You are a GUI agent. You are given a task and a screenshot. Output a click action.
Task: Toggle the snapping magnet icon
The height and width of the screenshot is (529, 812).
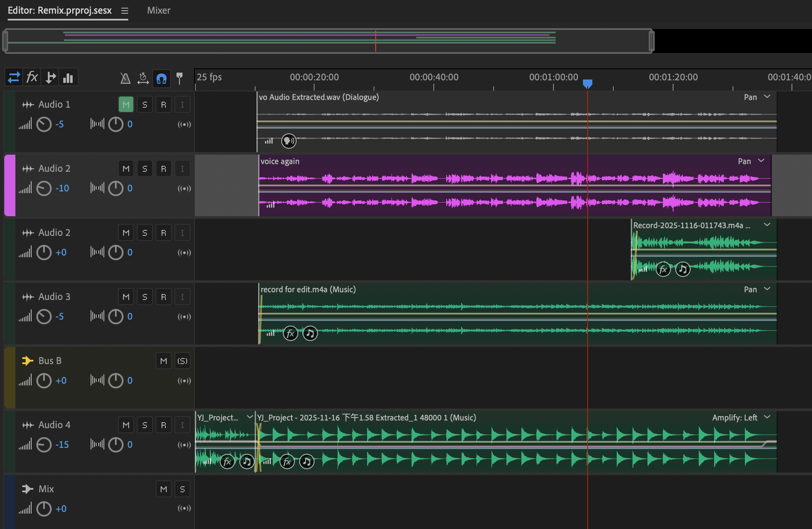[162, 79]
